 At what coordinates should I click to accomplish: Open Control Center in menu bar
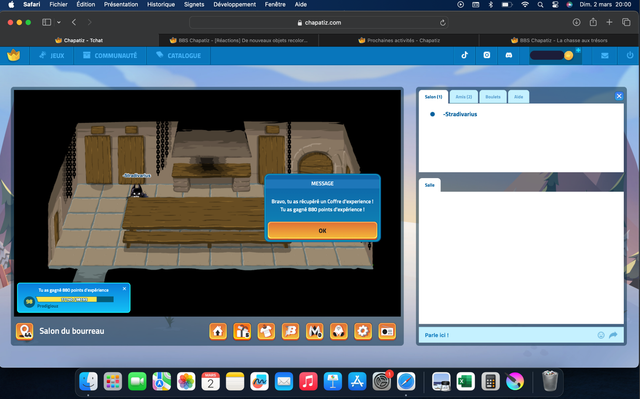pyautogui.click(x=555, y=4)
